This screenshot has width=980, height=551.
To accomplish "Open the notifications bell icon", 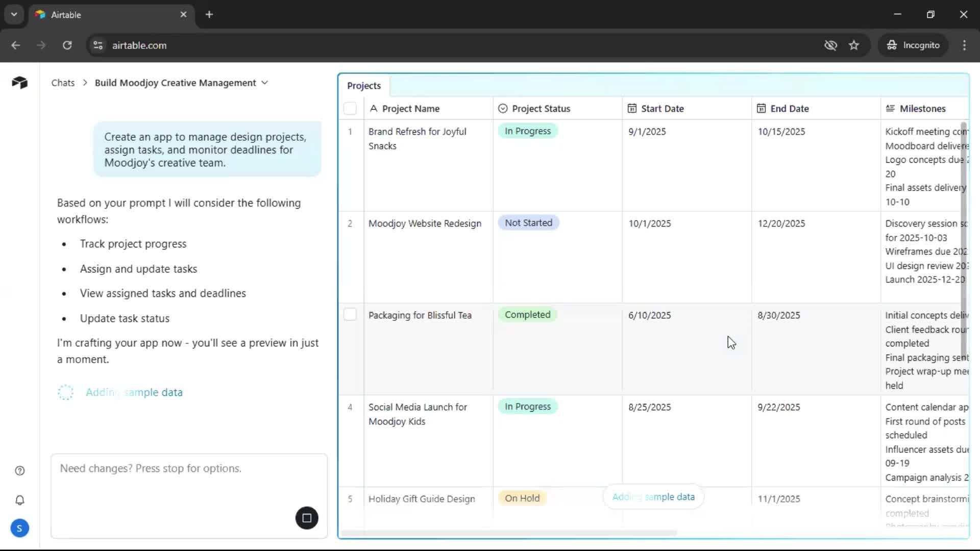I will pyautogui.click(x=20, y=500).
